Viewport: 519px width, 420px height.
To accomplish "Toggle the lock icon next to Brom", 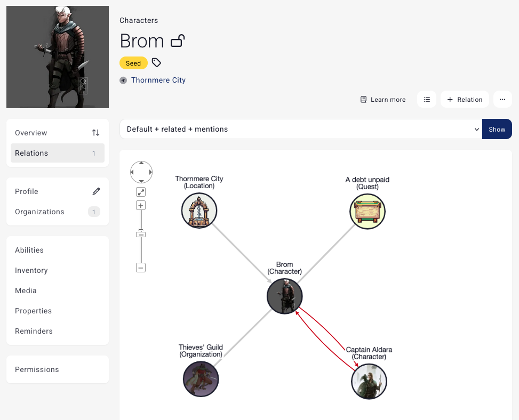I will pyautogui.click(x=178, y=41).
